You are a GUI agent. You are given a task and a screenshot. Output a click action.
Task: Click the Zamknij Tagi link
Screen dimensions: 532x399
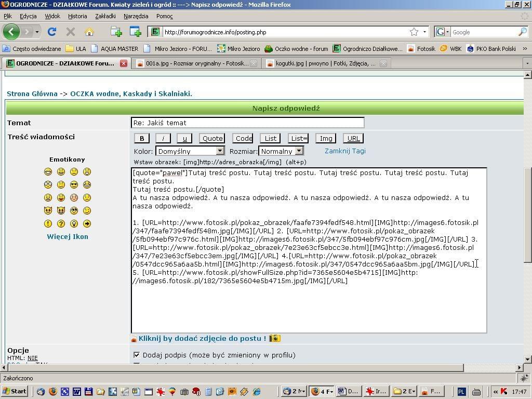[x=345, y=151]
